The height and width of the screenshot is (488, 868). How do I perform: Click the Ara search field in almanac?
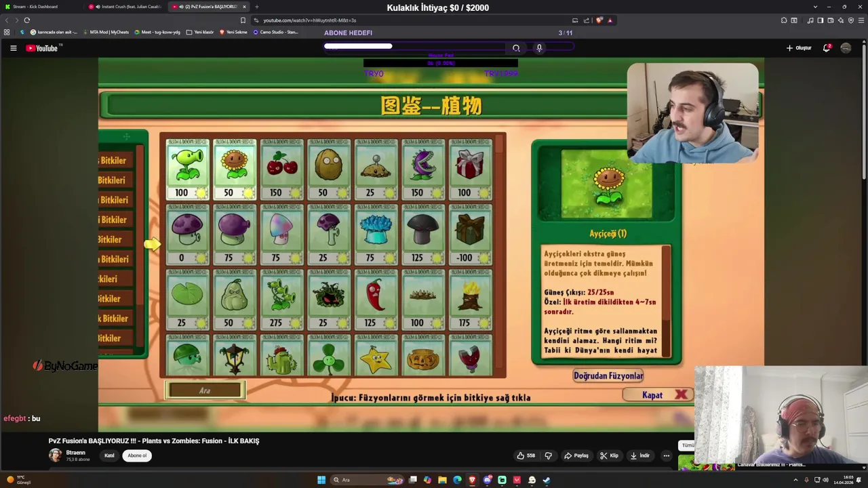click(x=205, y=390)
